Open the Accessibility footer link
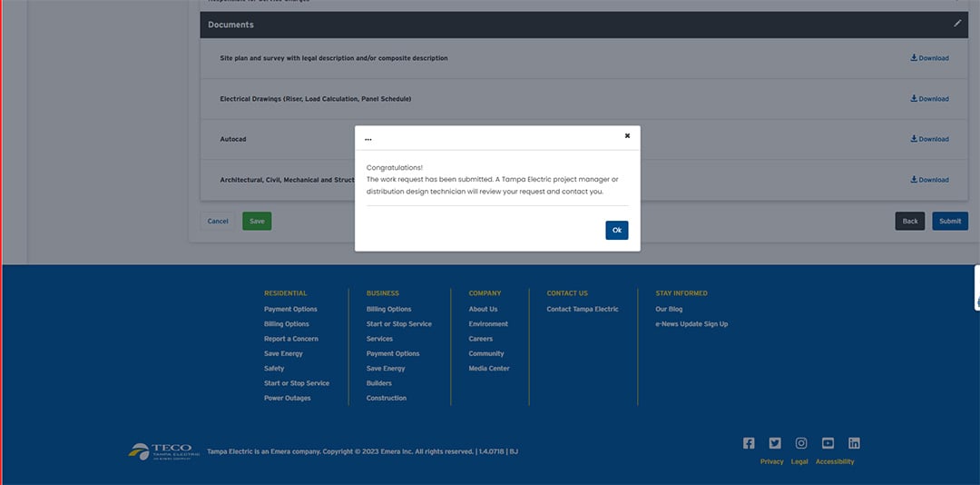The image size is (980, 485). pyautogui.click(x=835, y=461)
